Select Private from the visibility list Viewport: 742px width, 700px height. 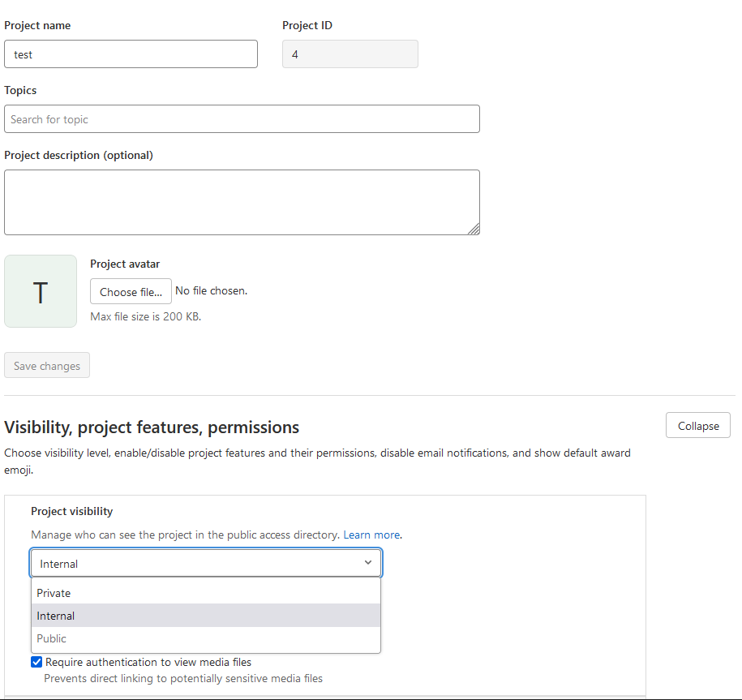pyautogui.click(x=206, y=593)
